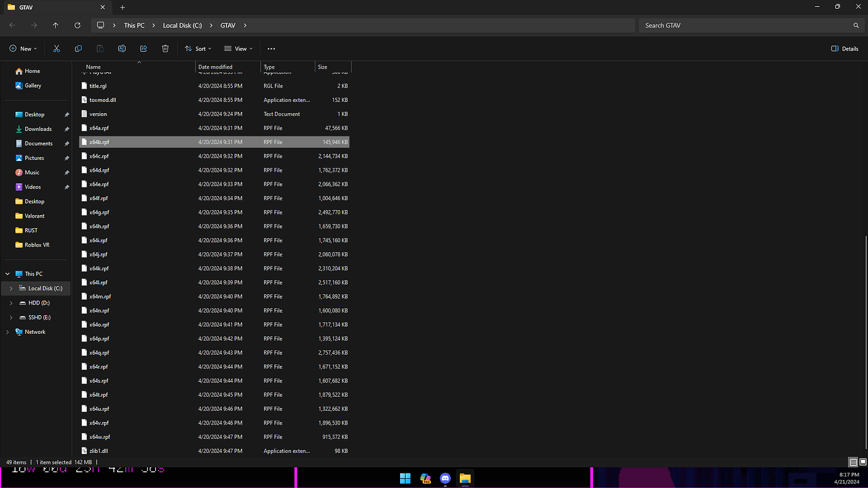Delete x64b.rpf with the trash icon
Image resolution: width=868 pixels, height=488 pixels.
165,48
